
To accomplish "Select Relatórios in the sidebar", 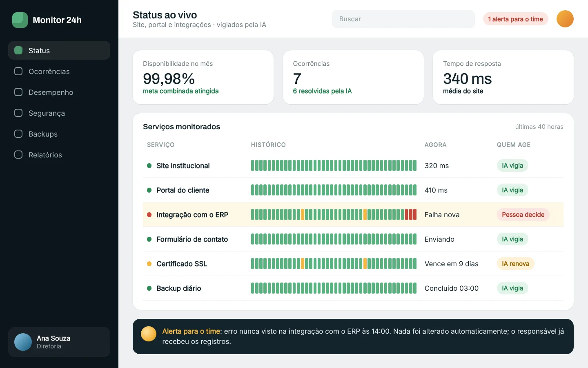I will pos(59,155).
